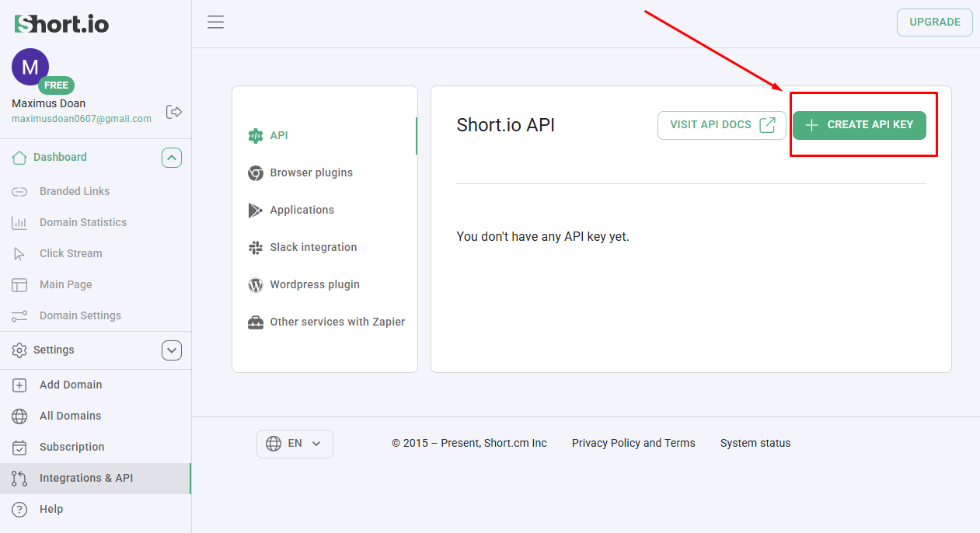Click the logout icon beside user name

click(x=174, y=112)
